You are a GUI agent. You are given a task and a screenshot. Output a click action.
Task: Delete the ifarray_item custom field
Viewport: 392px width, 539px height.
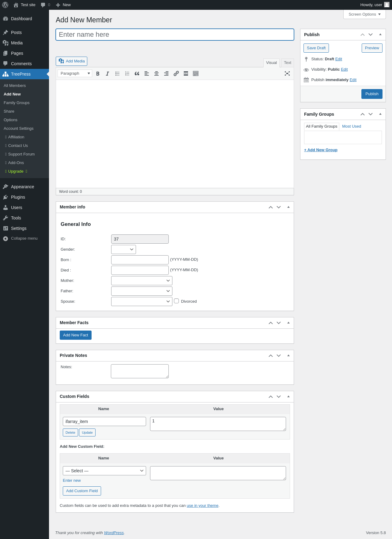(x=70, y=432)
